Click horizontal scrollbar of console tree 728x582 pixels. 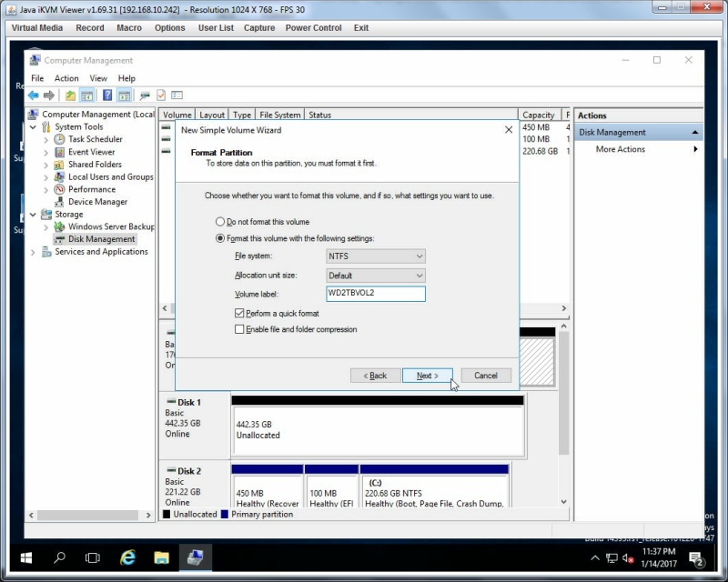pos(89,516)
